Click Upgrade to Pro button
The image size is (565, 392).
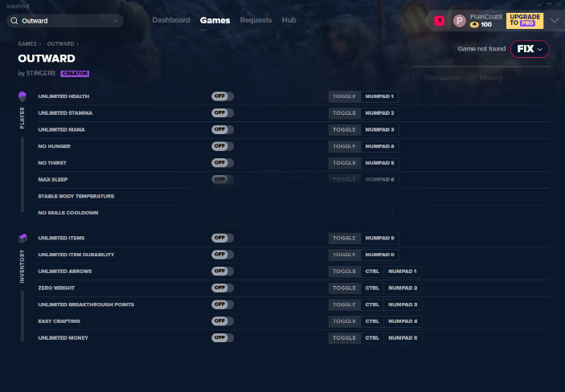(525, 21)
